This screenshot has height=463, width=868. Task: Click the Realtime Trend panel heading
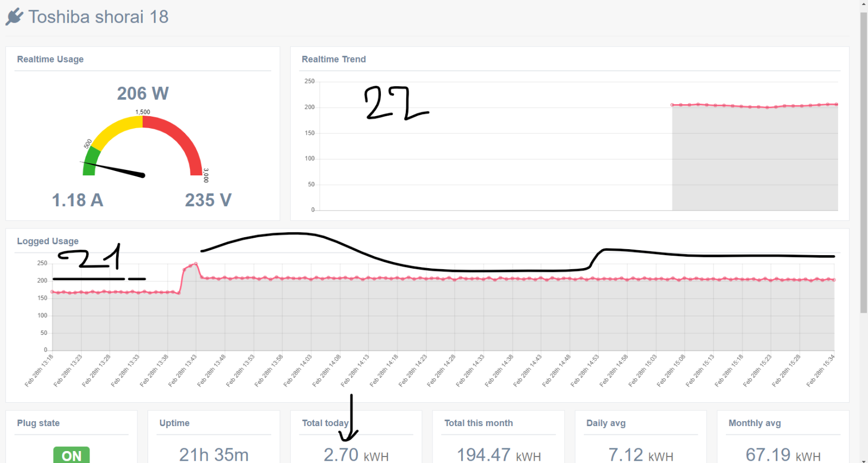[334, 59]
